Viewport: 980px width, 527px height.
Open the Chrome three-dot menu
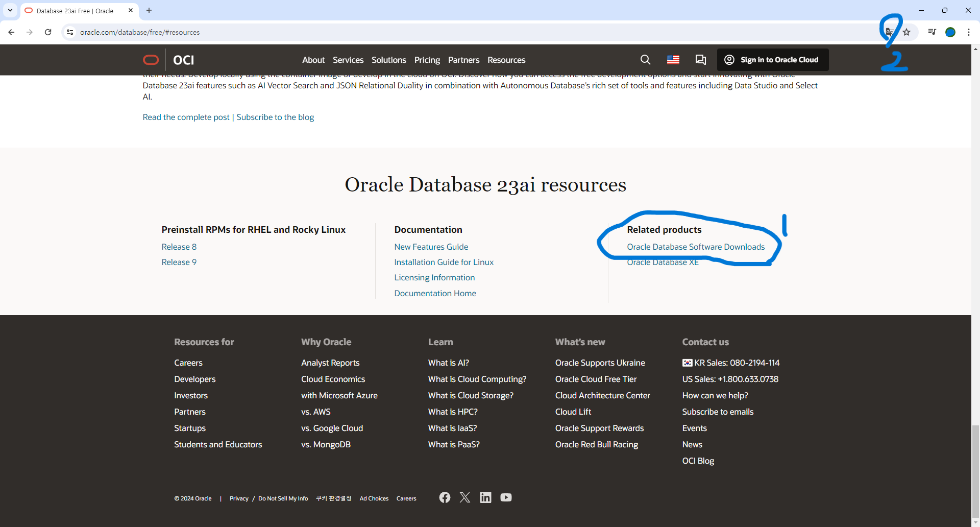tap(969, 32)
